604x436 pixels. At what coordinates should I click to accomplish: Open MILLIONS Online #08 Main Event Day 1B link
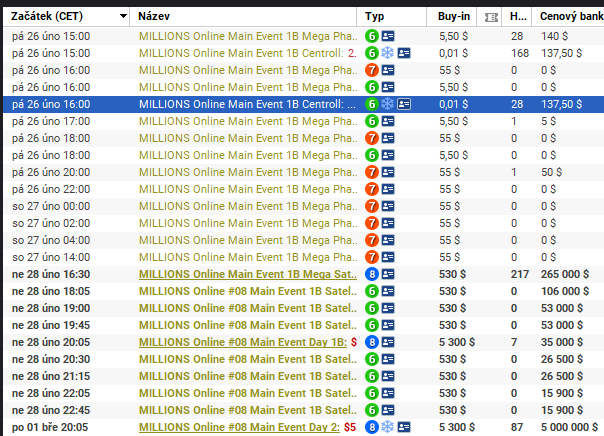[x=243, y=342]
